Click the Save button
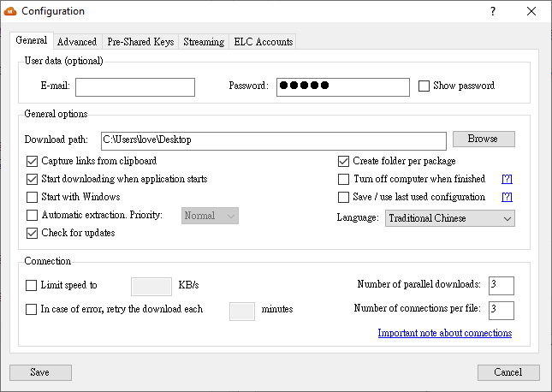The height and width of the screenshot is (392, 552). point(39,372)
